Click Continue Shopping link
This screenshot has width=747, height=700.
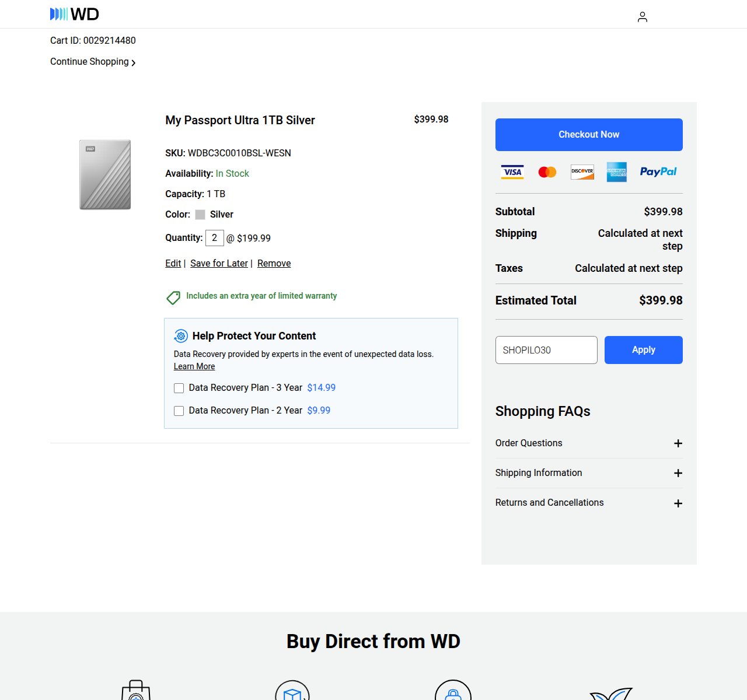93,62
